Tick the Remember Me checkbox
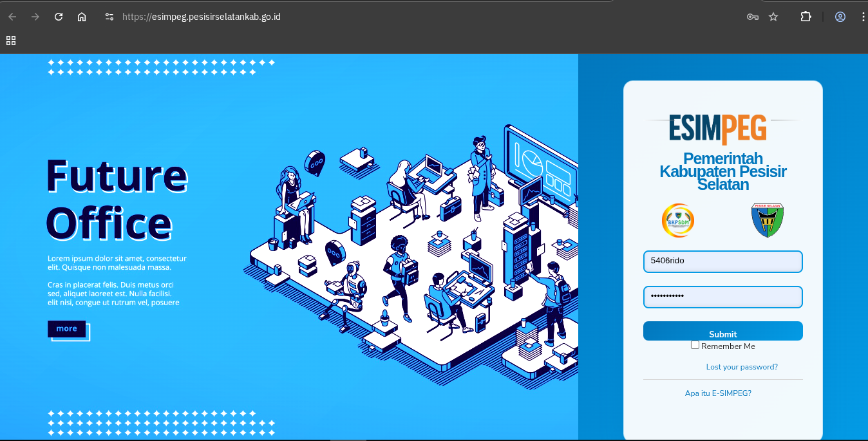This screenshot has height=441, width=868. [695, 345]
